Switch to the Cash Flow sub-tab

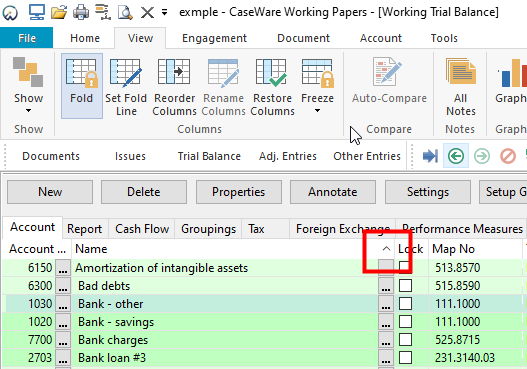click(x=142, y=229)
